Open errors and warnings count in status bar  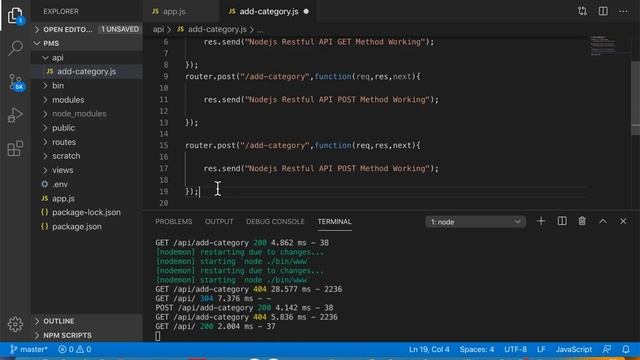(x=75, y=349)
